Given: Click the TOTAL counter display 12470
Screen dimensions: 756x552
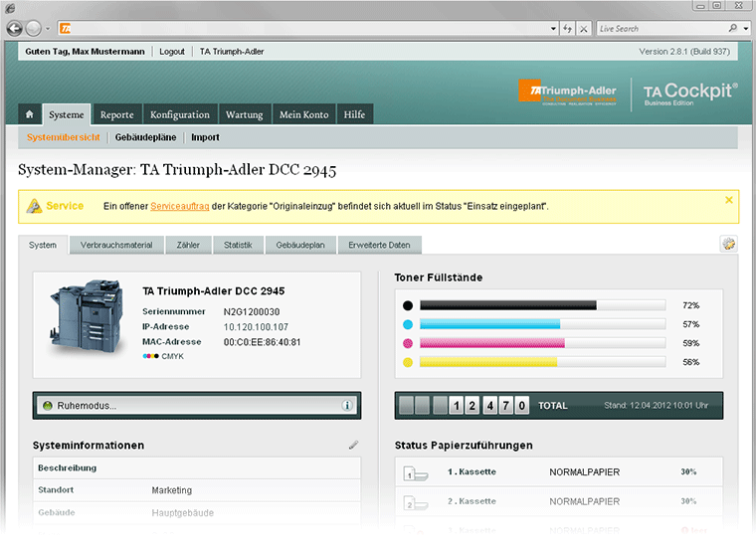Looking at the screenshot, I should [465, 406].
